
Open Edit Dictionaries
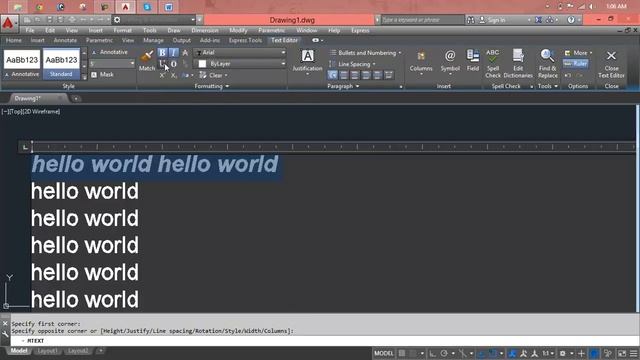518,63
